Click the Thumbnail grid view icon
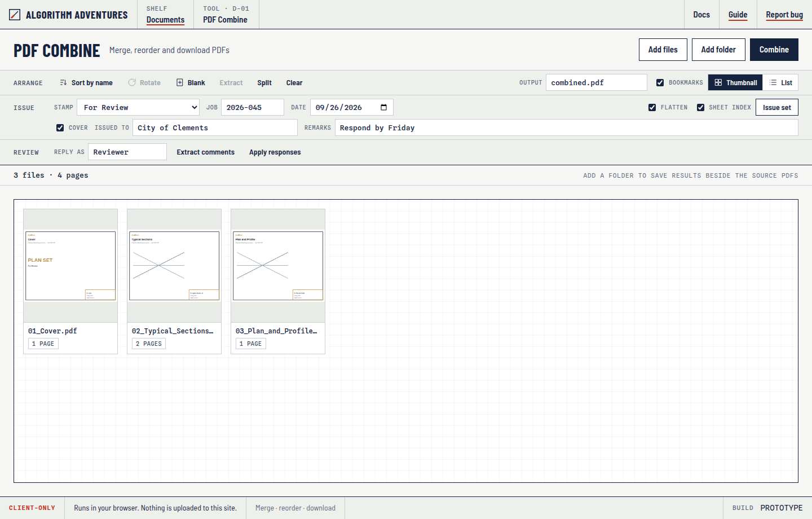 (x=718, y=82)
